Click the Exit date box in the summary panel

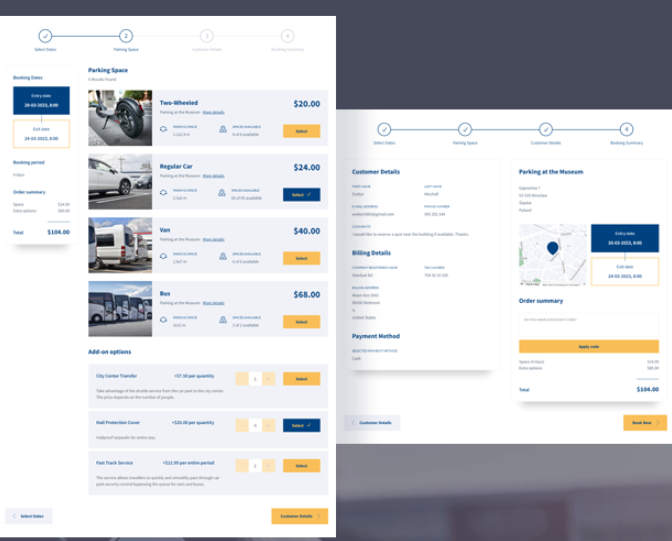(x=625, y=271)
